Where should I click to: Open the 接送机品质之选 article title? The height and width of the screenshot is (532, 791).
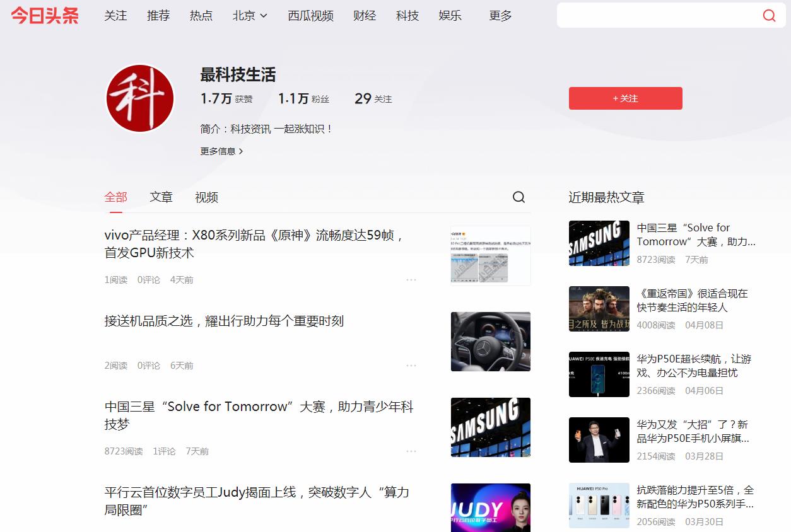(x=224, y=321)
